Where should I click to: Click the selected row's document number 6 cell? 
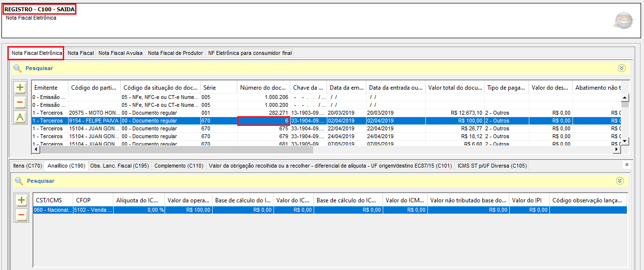264,121
